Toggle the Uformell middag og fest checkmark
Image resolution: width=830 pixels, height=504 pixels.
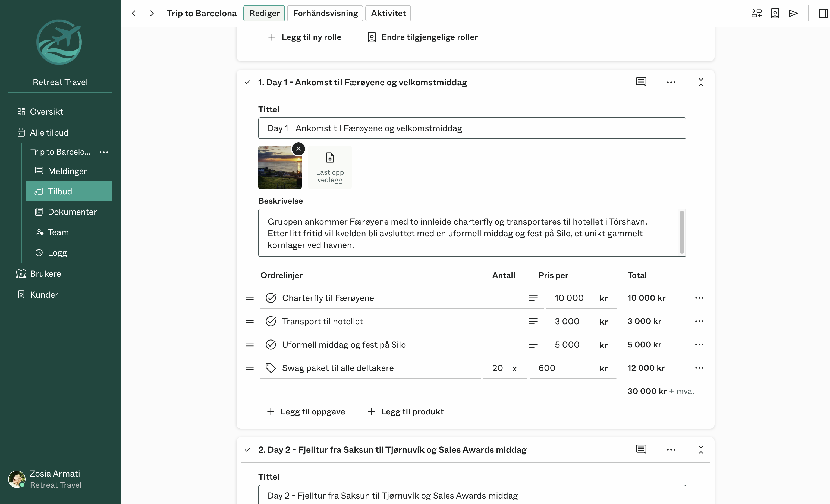(271, 344)
